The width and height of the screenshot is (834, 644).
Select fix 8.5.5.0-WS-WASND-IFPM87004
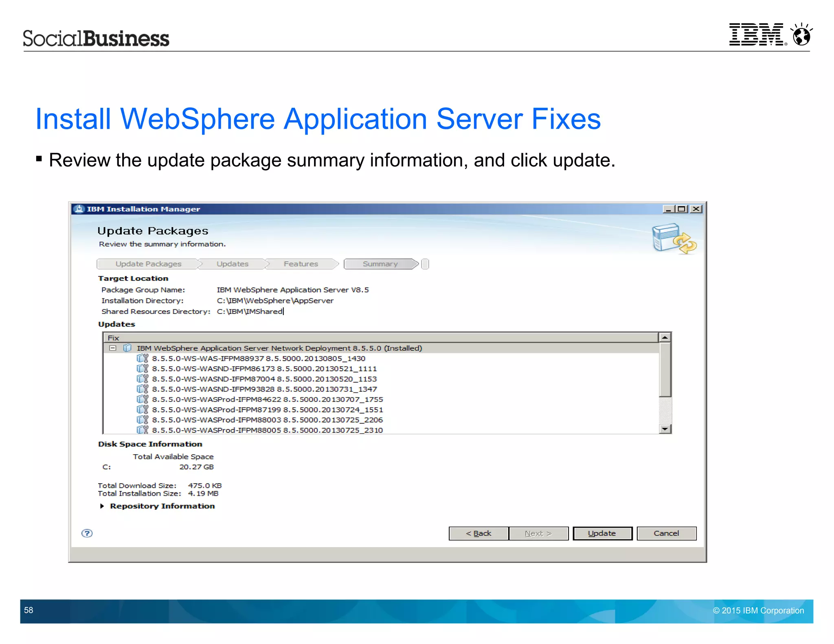coord(264,379)
